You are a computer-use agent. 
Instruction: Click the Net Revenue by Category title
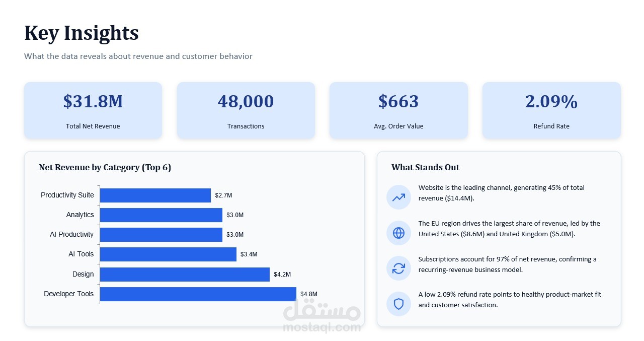coord(105,168)
